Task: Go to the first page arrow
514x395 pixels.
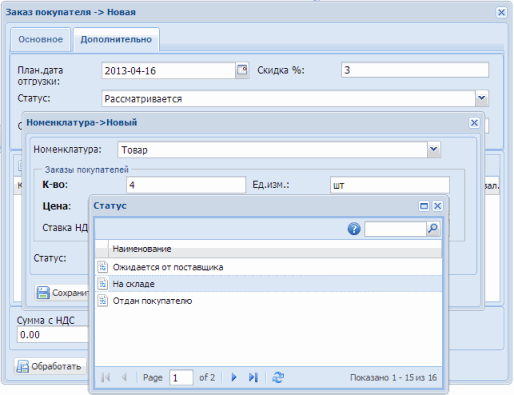Action: 106,377
